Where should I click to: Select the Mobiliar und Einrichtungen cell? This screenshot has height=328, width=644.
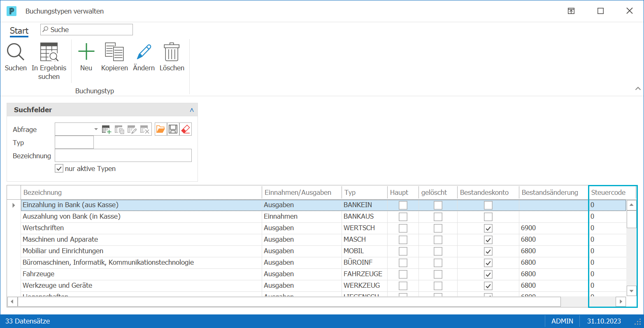(x=141, y=251)
